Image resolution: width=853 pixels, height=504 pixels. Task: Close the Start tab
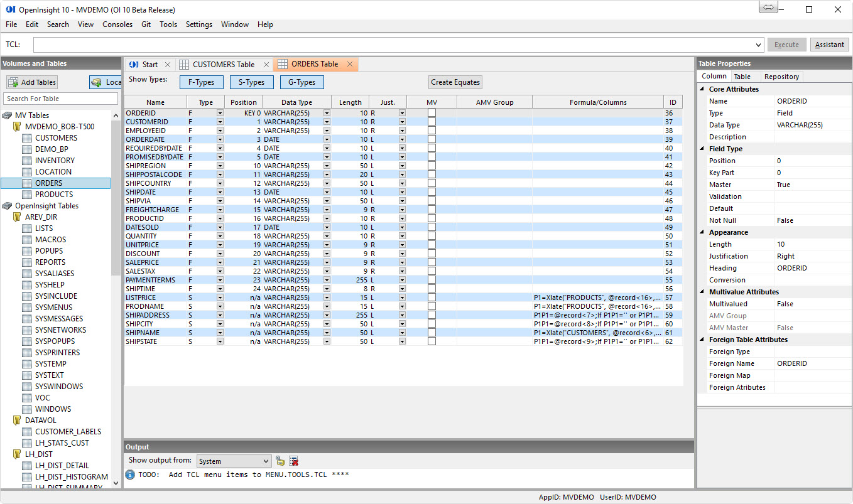[x=168, y=65]
